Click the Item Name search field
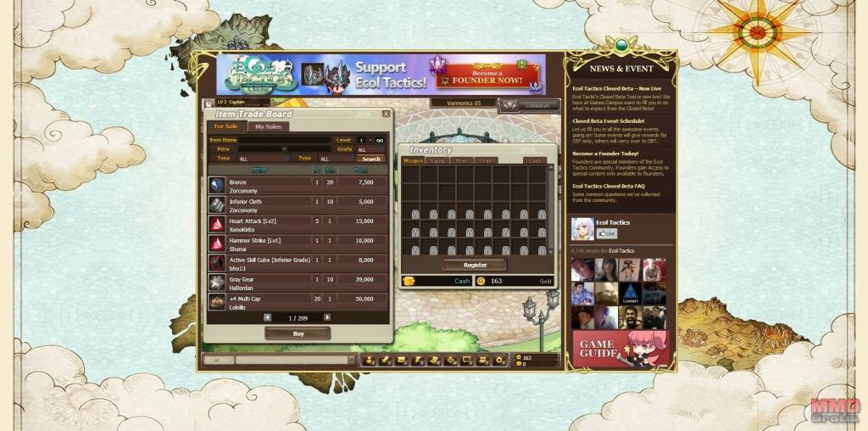Image resolution: width=868 pixels, height=431 pixels. 284,140
